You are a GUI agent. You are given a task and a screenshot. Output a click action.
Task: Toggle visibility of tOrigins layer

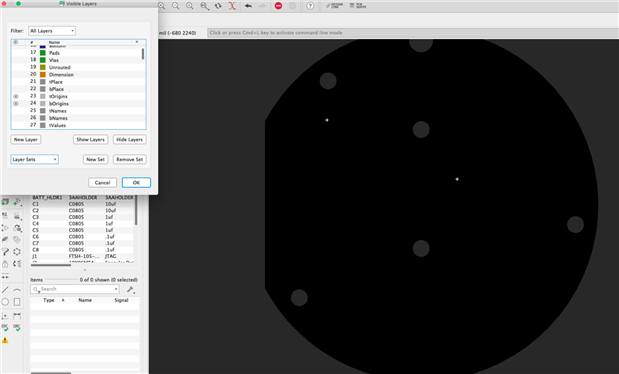(x=16, y=96)
